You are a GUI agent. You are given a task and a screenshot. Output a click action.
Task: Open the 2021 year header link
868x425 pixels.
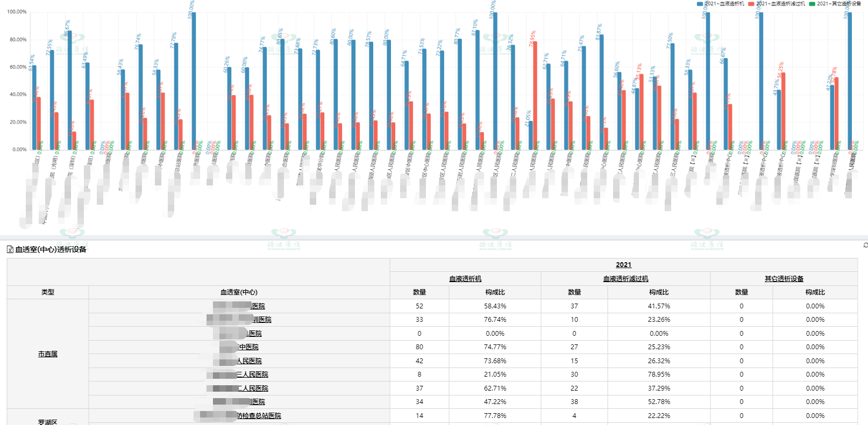click(623, 265)
